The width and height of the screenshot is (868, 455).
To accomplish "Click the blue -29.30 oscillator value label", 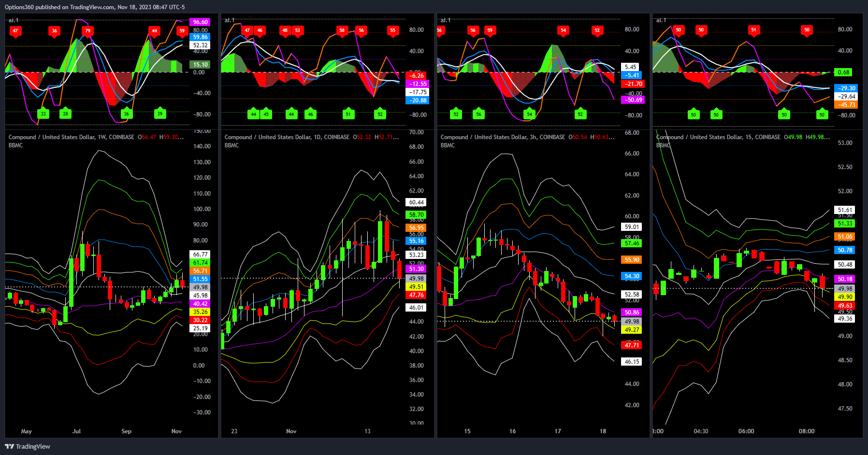I will point(847,88).
